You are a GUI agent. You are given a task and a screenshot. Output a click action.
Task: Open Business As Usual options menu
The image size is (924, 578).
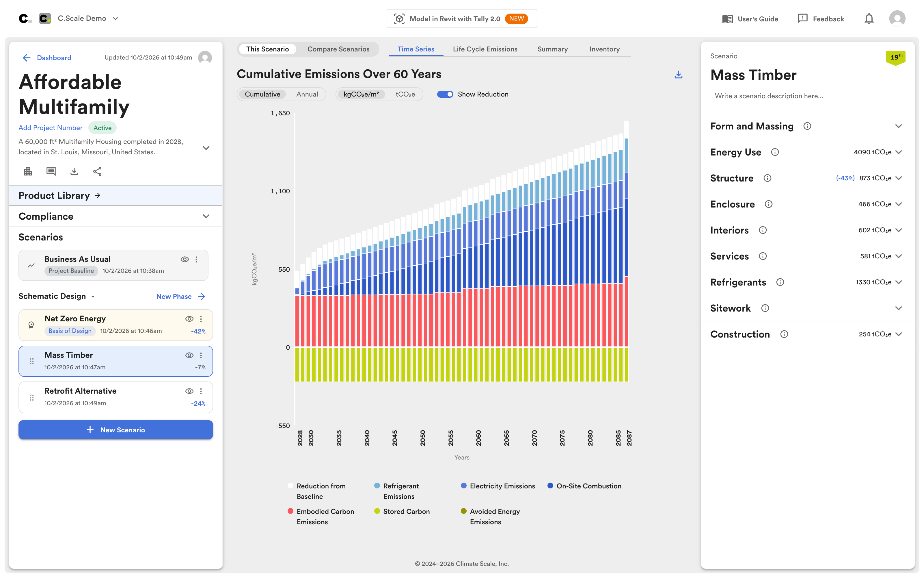(196, 259)
